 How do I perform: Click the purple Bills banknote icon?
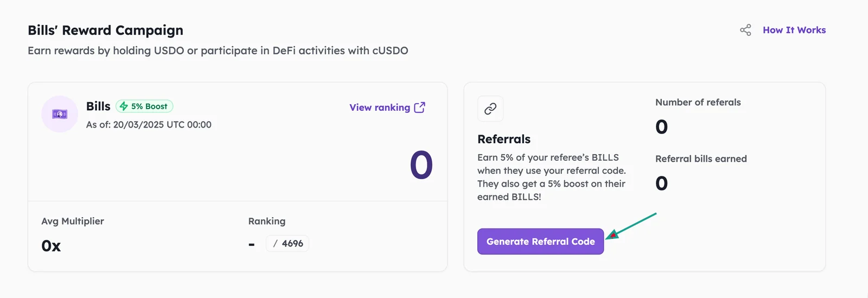[x=60, y=114]
